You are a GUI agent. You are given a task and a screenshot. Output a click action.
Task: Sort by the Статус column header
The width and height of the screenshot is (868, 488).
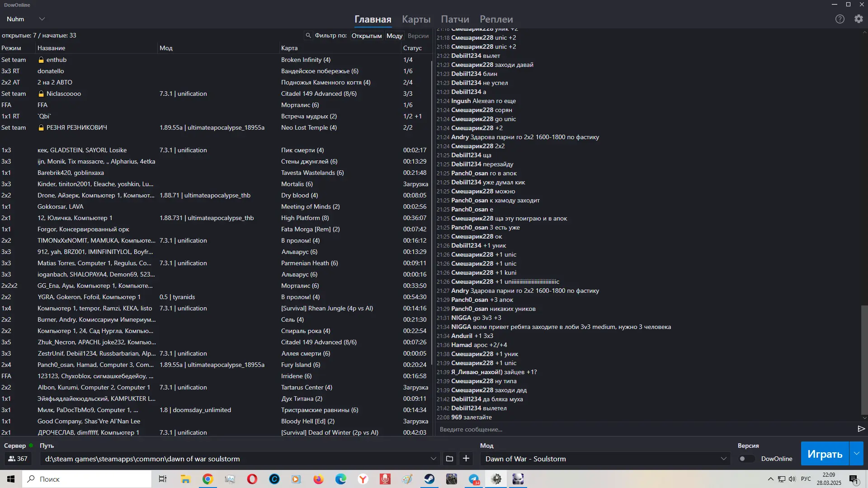pos(412,48)
